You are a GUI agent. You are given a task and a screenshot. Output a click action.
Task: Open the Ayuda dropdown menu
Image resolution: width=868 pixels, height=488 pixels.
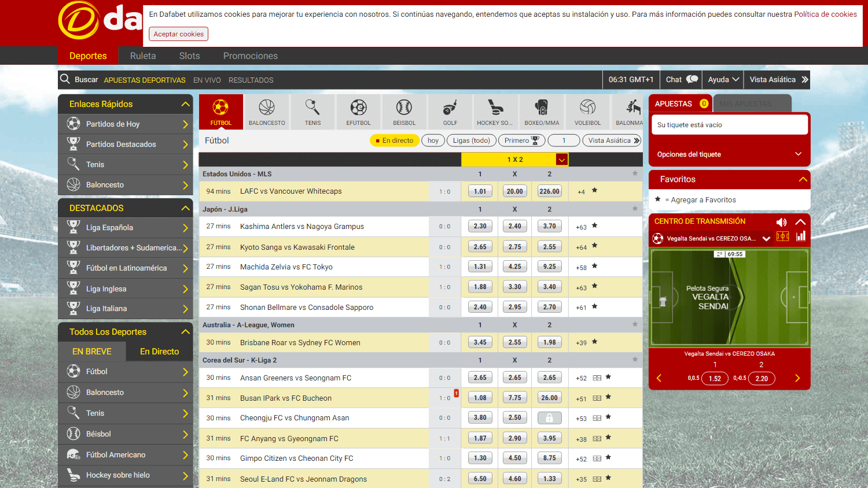pyautogui.click(x=723, y=79)
